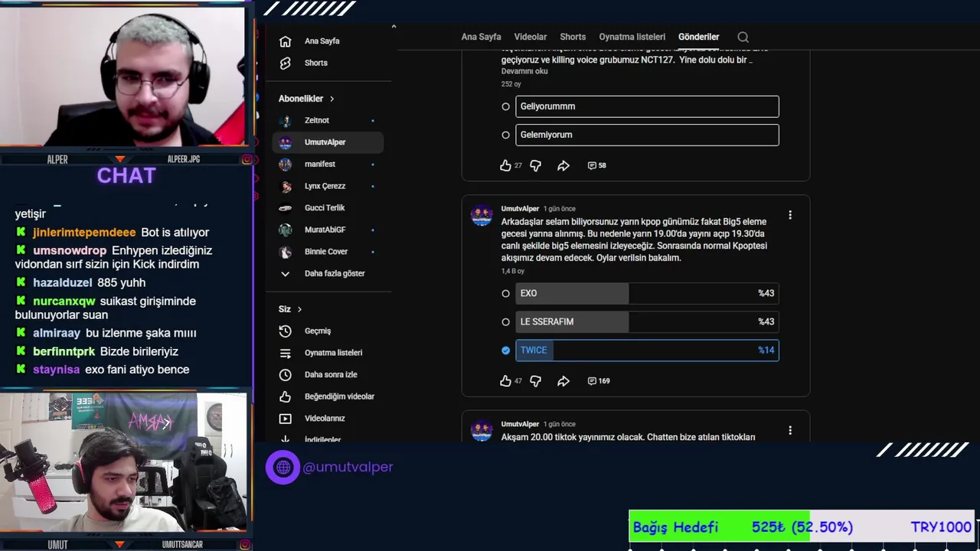Expand the Siz section chevron

(x=299, y=309)
